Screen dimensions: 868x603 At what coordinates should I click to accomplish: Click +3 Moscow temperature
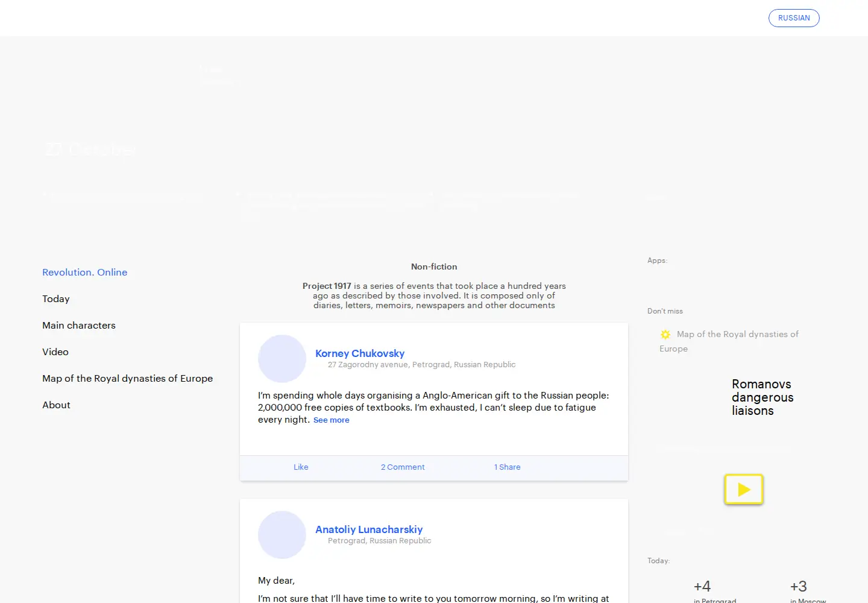[799, 586]
